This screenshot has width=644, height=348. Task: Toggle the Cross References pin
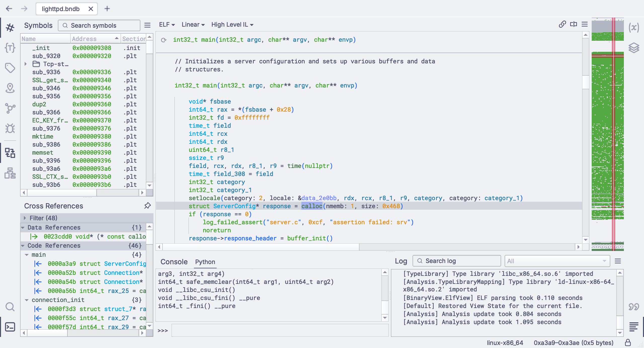[x=147, y=206]
